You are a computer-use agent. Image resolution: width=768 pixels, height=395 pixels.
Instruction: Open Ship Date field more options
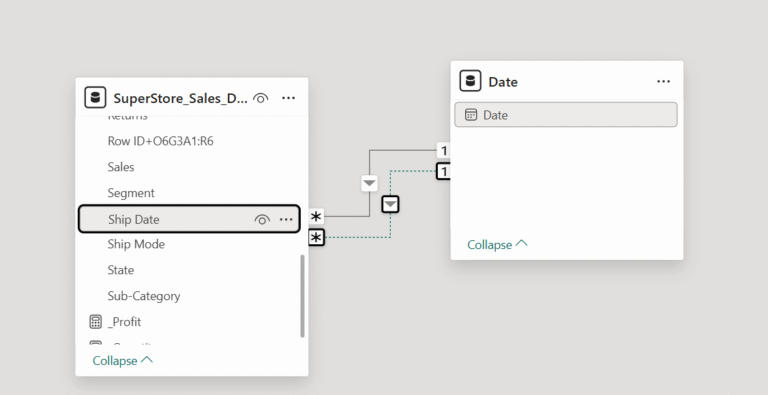286,220
